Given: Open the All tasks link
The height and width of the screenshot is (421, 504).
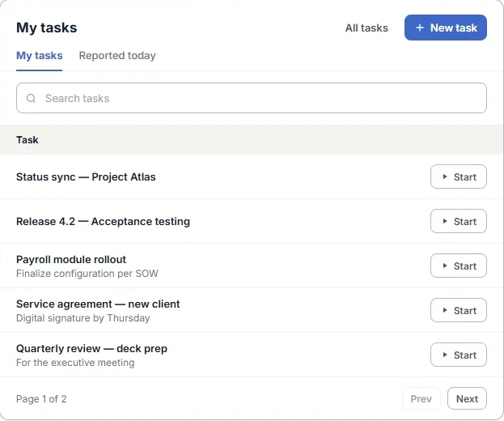Looking at the screenshot, I should click(366, 28).
